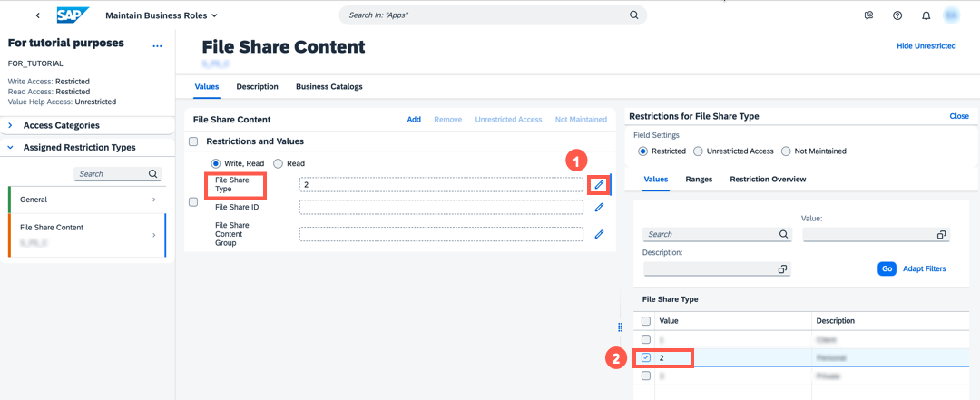Tick checkbox for value 3 row
980x400 pixels.
pyautogui.click(x=646, y=376)
